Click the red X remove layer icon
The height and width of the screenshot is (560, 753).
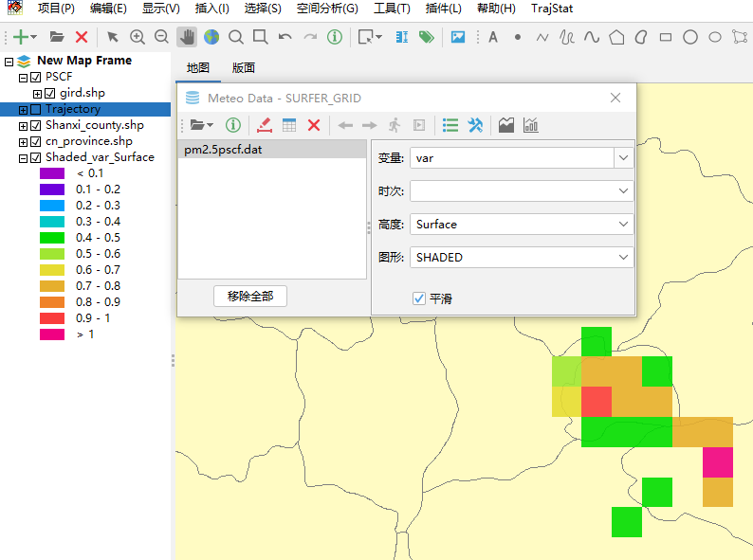point(82,37)
